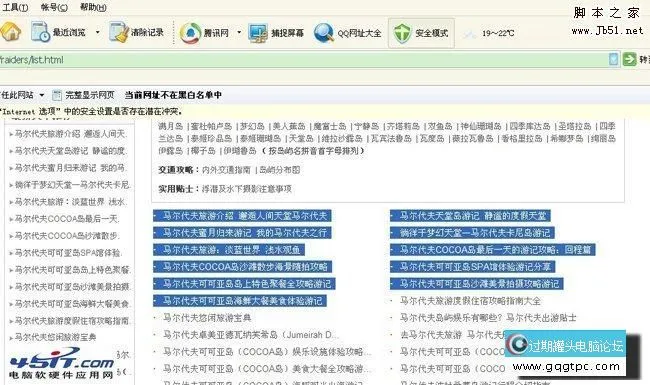The image size is (650, 385).
Task: Expand the 最近浏览 dropdown arrow
Action: coord(97,32)
